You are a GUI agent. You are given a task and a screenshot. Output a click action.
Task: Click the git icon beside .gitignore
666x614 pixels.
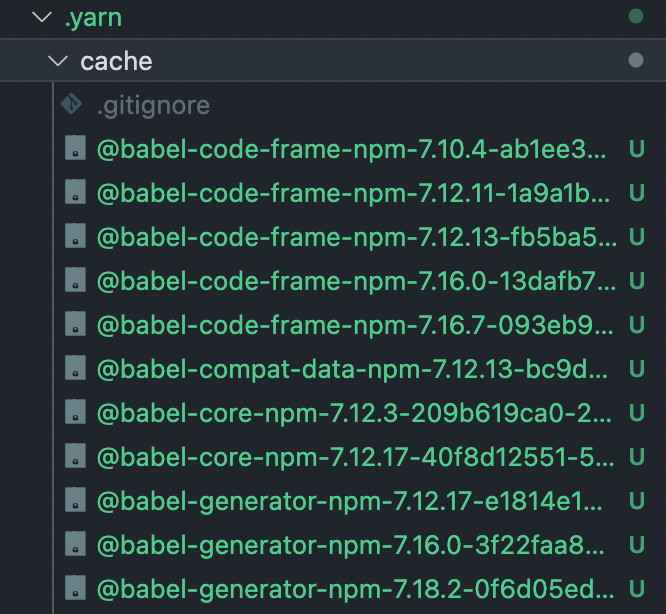[71, 104]
